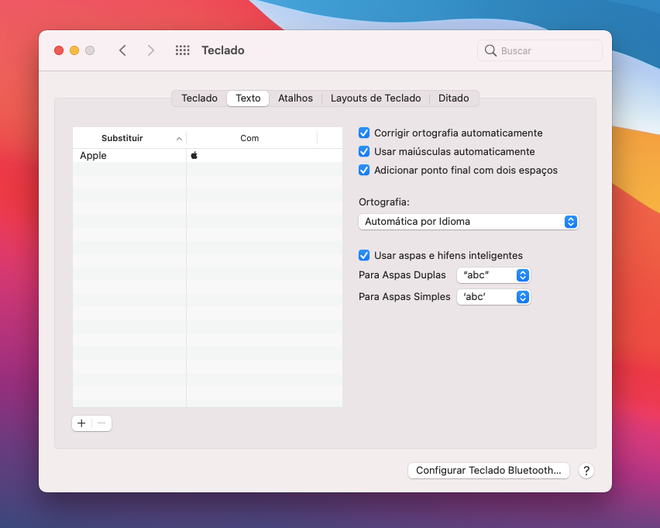Screen dimensions: 660x528
Task: Remove substitution with the minus button
Action: click(x=101, y=423)
